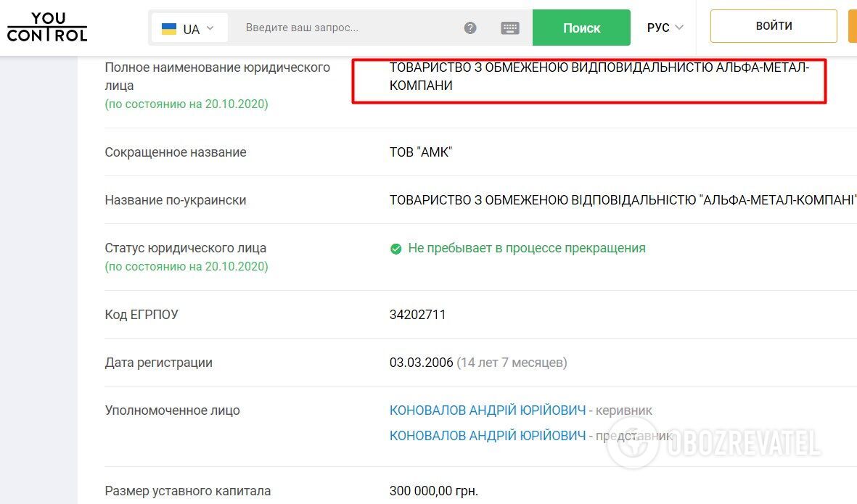857x504 pixels.
Task: Click the green checkmark status icon
Action: click(x=395, y=249)
